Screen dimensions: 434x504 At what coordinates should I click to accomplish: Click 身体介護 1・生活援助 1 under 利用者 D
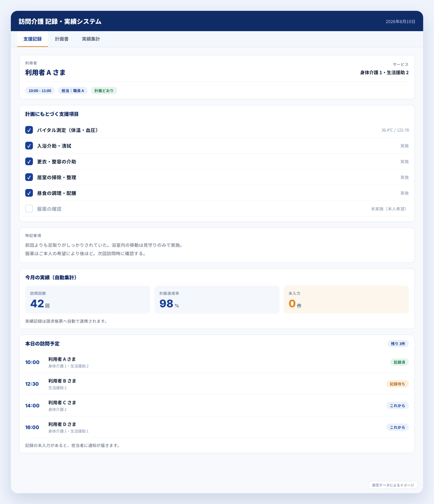69,431
